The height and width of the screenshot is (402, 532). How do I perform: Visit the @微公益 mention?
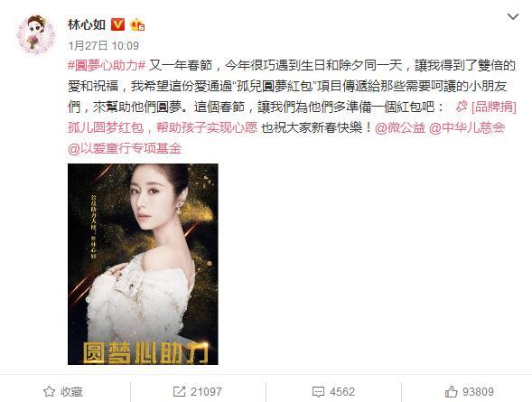pos(400,128)
